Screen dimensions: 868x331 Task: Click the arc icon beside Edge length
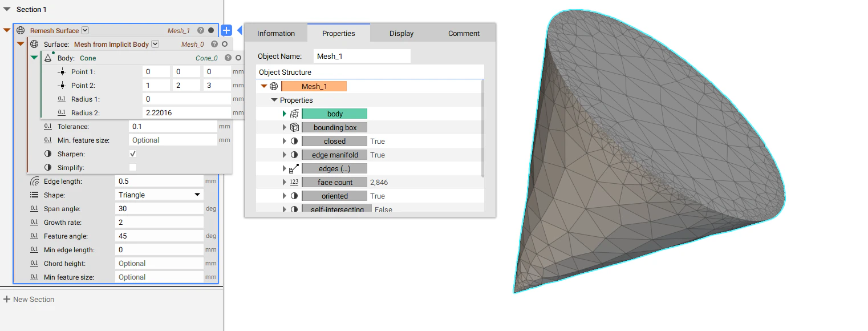coord(34,181)
